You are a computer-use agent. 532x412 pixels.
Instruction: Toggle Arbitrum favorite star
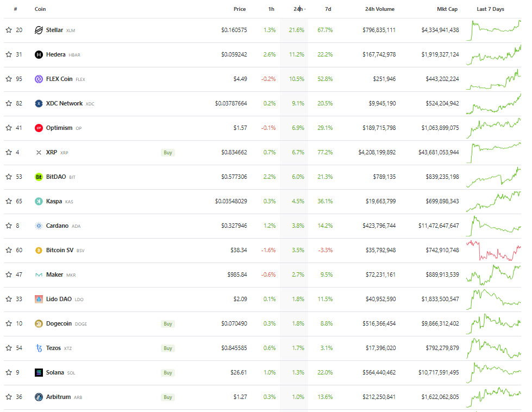tap(9, 396)
